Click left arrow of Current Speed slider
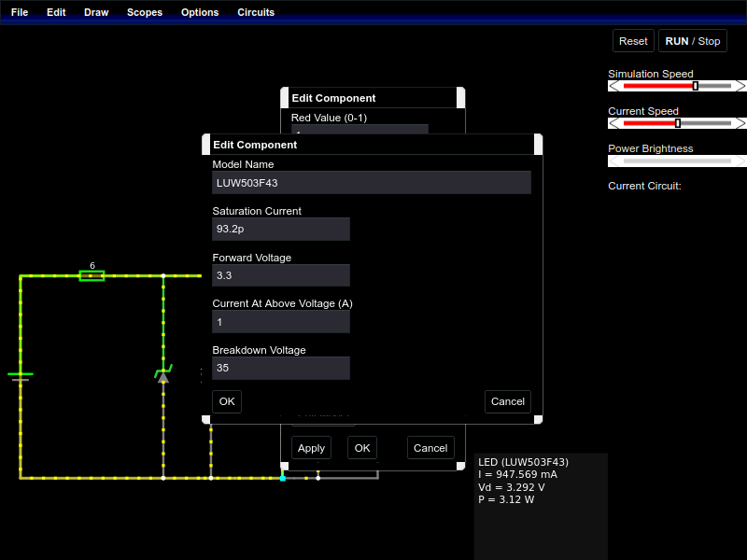 pos(613,123)
